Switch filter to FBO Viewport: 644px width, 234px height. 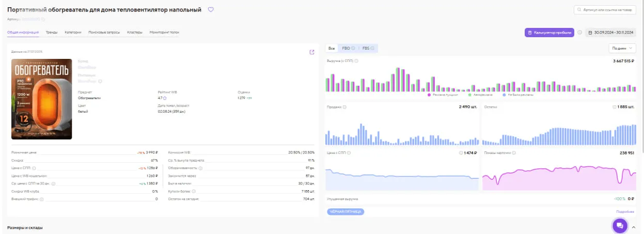tap(346, 48)
